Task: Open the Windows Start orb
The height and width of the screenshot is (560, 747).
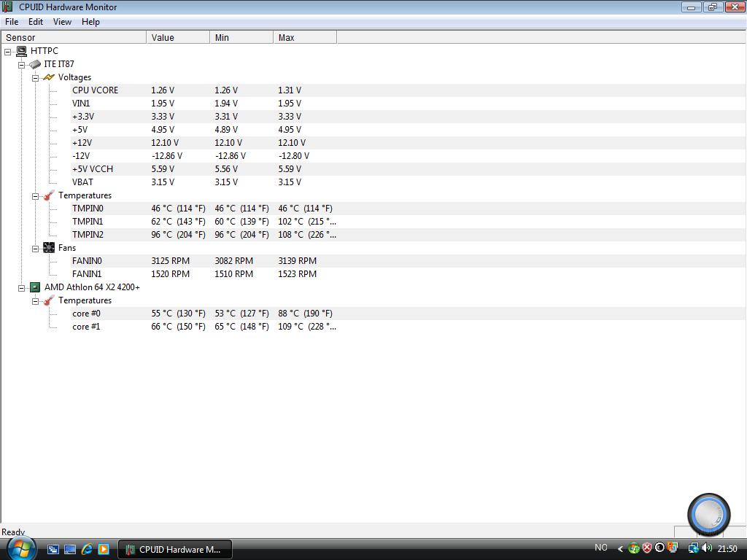Action: click(x=20, y=548)
